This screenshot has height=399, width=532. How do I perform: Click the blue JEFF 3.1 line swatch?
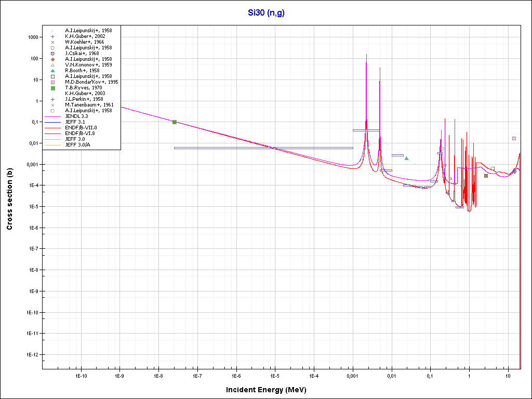click(x=52, y=122)
